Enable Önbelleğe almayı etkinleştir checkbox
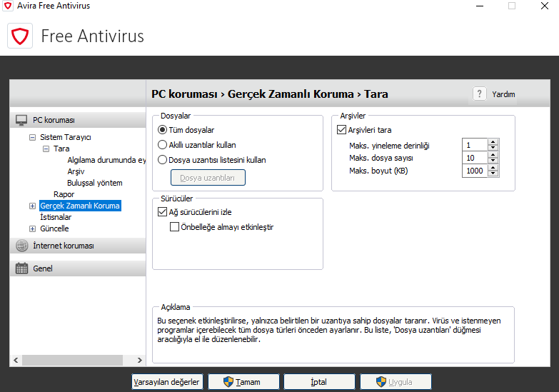 pyautogui.click(x=174, y=227)
